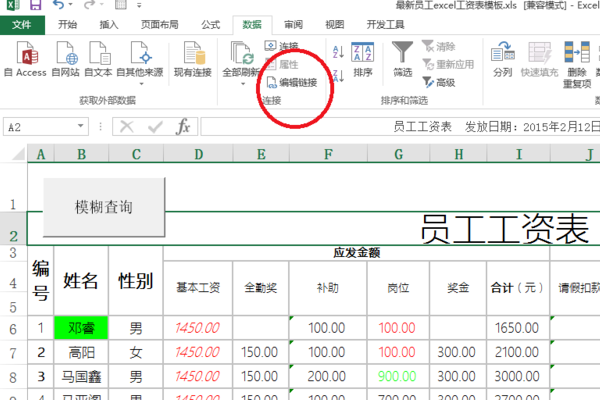Click the formula bar confirm check icon
Image resolution: width=600 pixels, height=400 pixels.
(155, 126)
